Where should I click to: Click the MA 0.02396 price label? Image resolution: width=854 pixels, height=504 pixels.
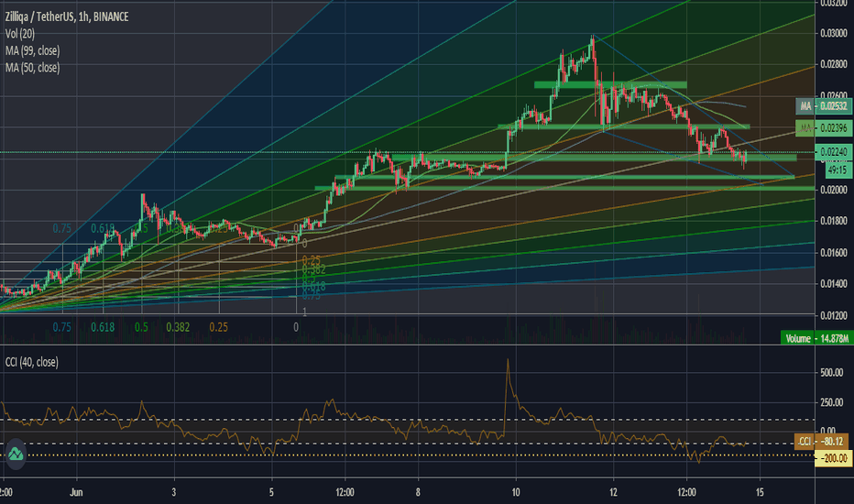point(824,128)
